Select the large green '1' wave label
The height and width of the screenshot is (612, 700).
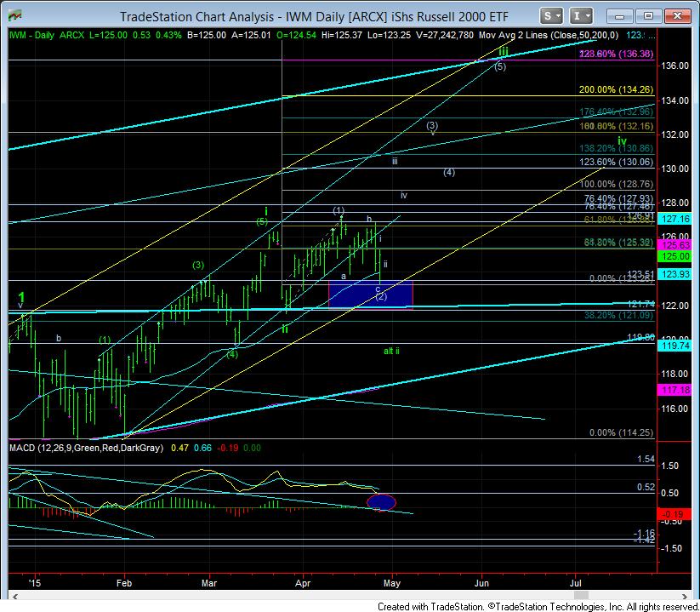tap(21, 298)
